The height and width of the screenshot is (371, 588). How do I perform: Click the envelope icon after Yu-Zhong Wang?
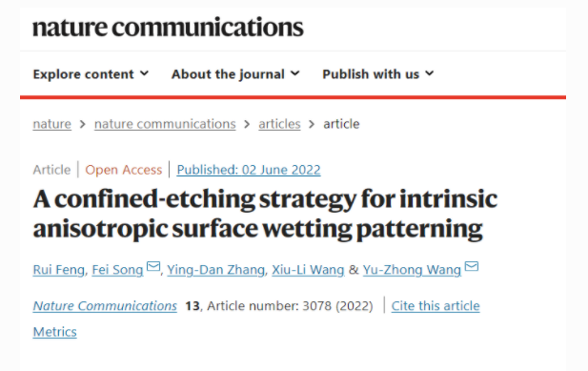point(472,266)
